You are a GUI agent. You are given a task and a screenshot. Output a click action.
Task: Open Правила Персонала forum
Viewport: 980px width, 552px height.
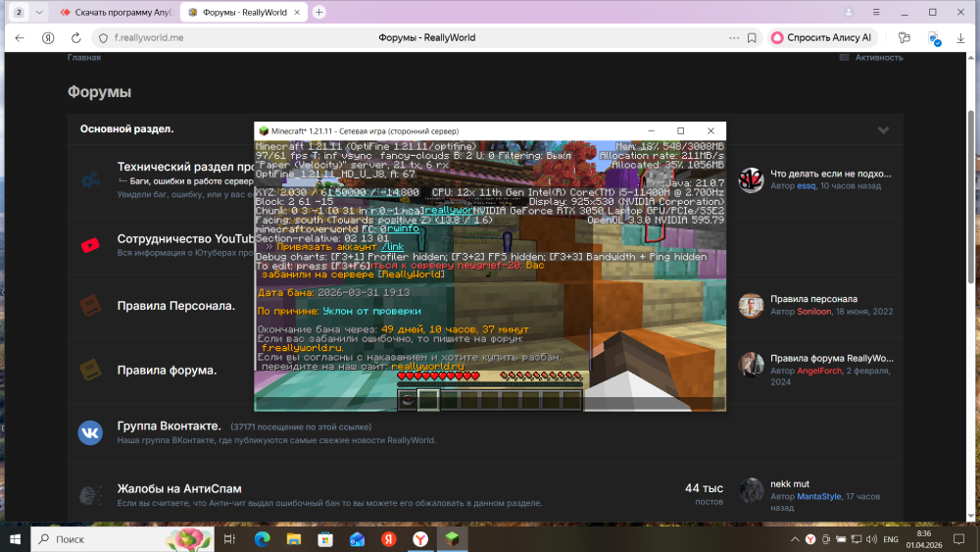[175, 306]
